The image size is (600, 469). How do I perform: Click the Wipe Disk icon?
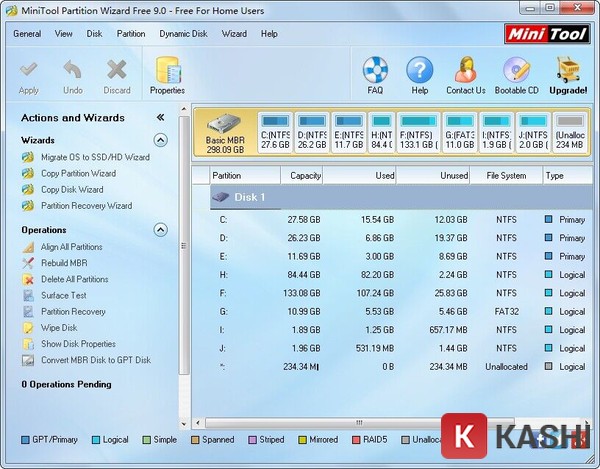coord(28,328)
